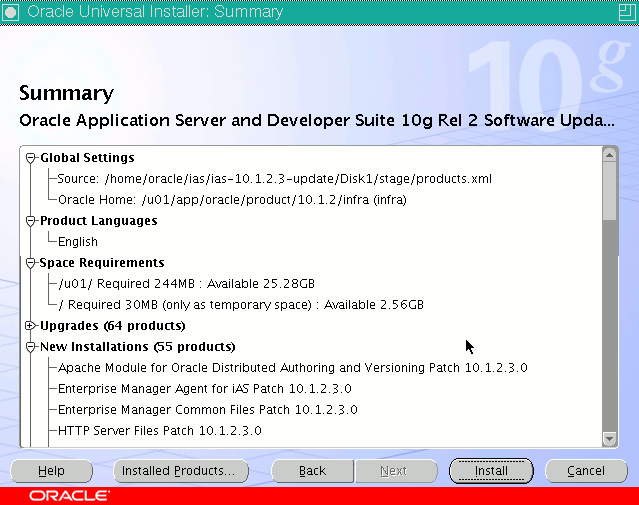Select the /u01/ Required 244MB row
Screen dimensions: 639x505
[187, 284]
